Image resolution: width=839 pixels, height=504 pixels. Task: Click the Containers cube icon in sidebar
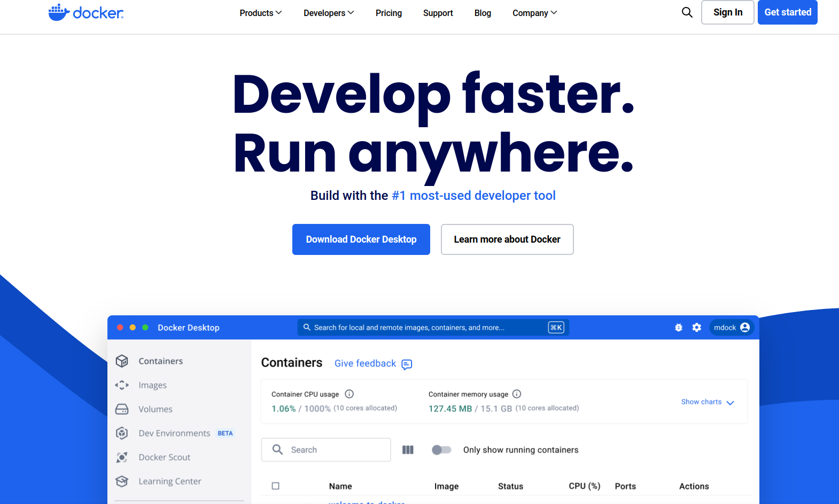(x=122, y=361)
